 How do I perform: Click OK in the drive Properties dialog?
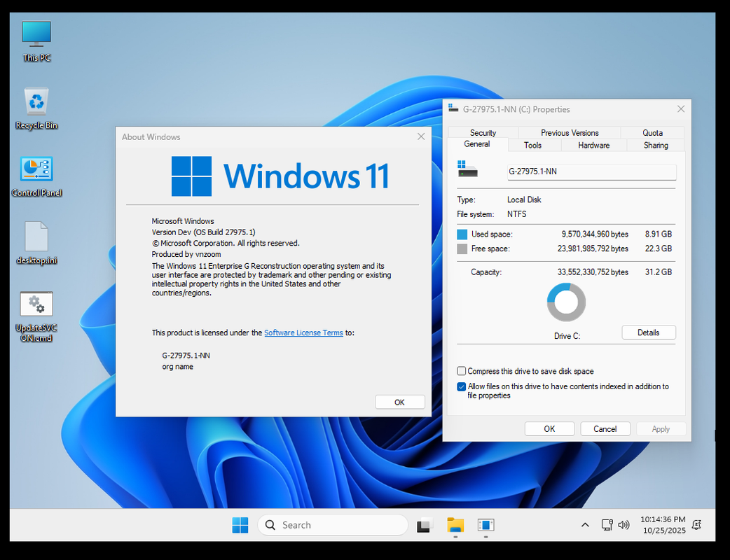click(x=549, y=429)
